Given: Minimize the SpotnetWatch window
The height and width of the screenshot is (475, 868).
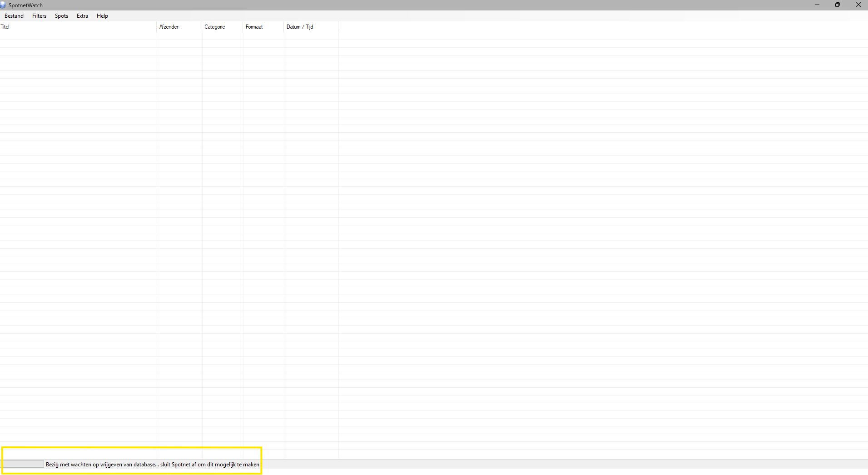Looking at the screenshot, I should [817, 5].
